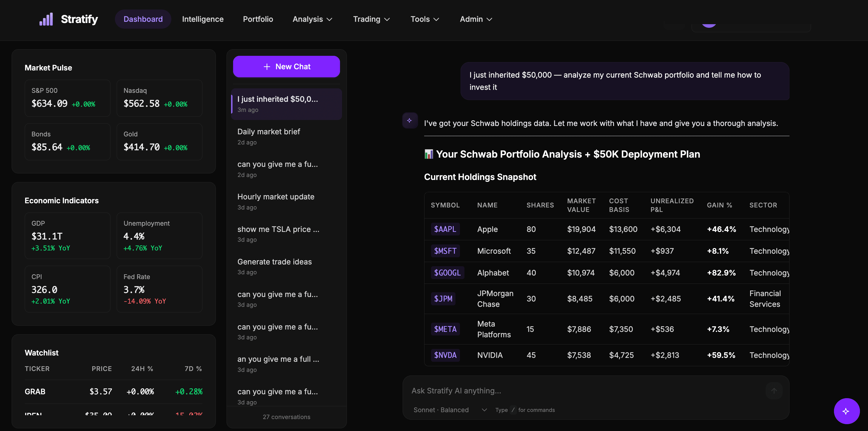Viewport: 868px width, 431px height.
Task: Open the Hourly market update conversation
Action: coord(286,201)
